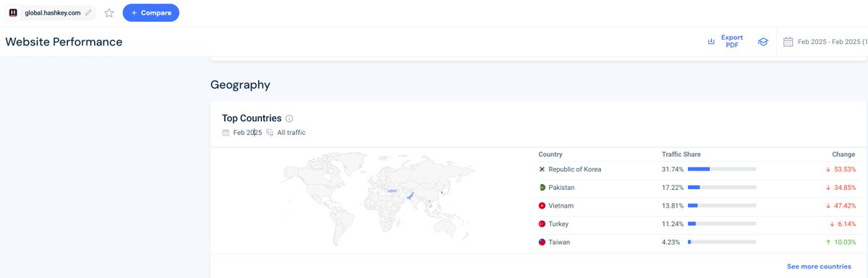Click the Taiwan flag icon
The height and width of the screenshot is (278, 868).
point(542,242)
